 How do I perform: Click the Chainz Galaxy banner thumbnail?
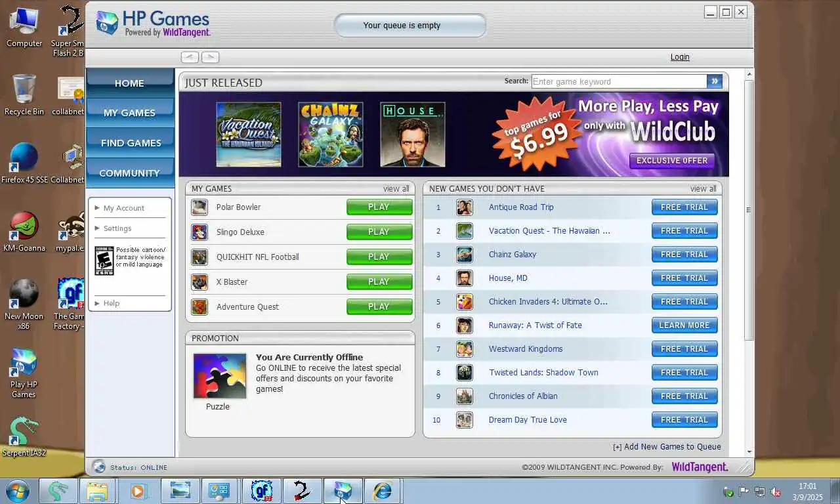pos(331,135)
